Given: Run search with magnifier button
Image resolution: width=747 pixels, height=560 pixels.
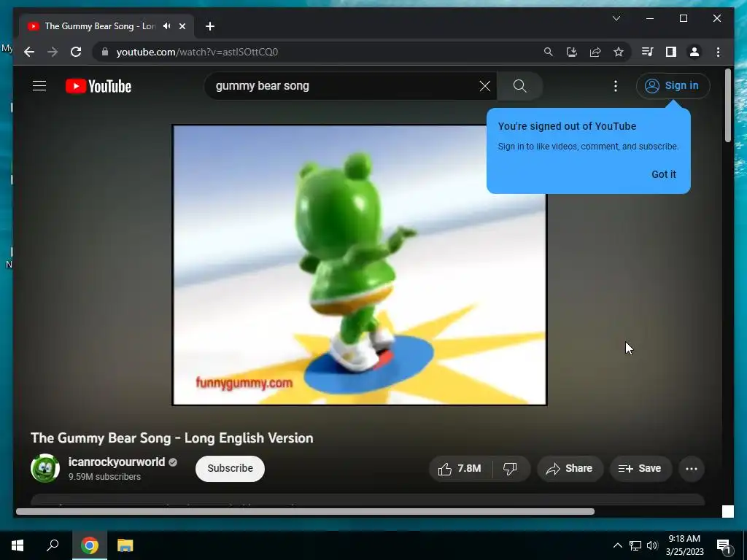Looking at the screenshot, I should point(519,86).
